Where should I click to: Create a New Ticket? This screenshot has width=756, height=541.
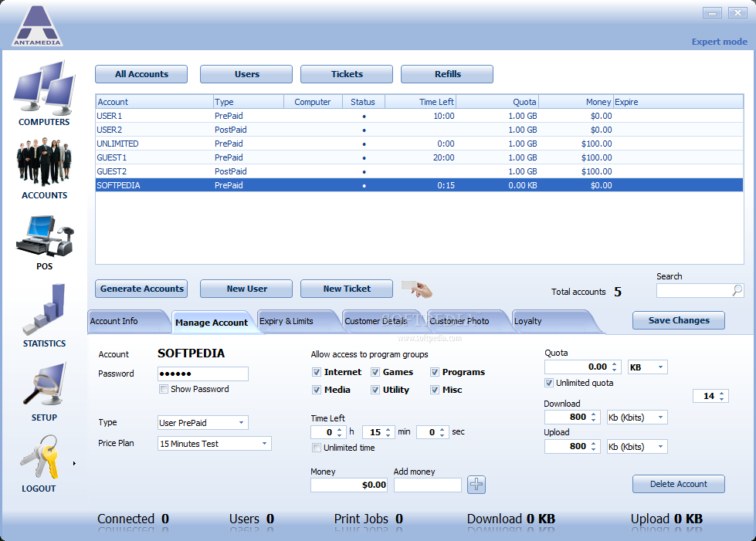347,289
